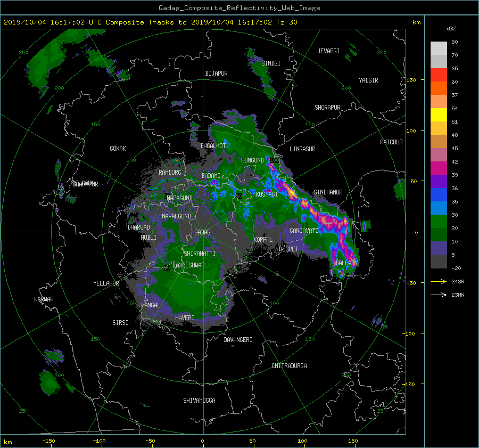Click the KUSTAGI city label
Screen dimensions: 479x448
coord(267,194)
